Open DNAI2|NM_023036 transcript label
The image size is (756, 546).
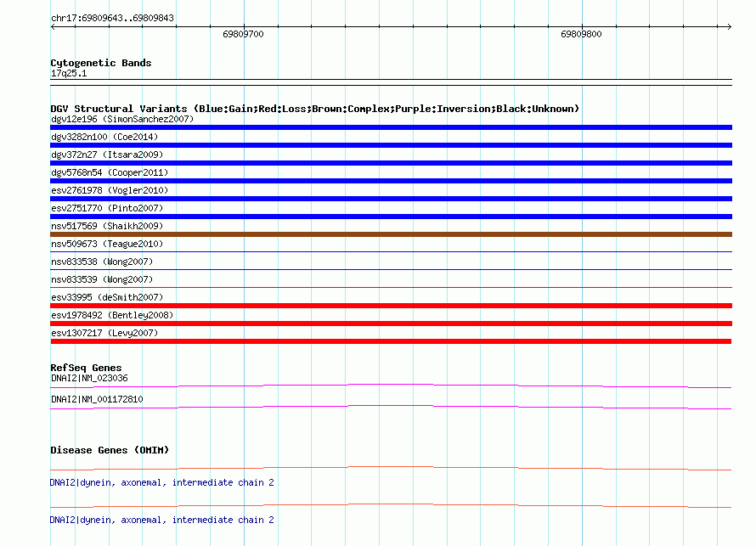click(89, 379)
